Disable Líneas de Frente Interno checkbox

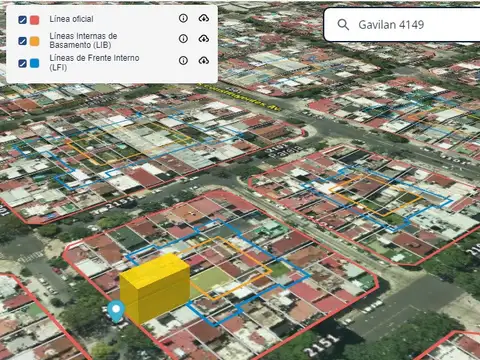click(22, 63)
